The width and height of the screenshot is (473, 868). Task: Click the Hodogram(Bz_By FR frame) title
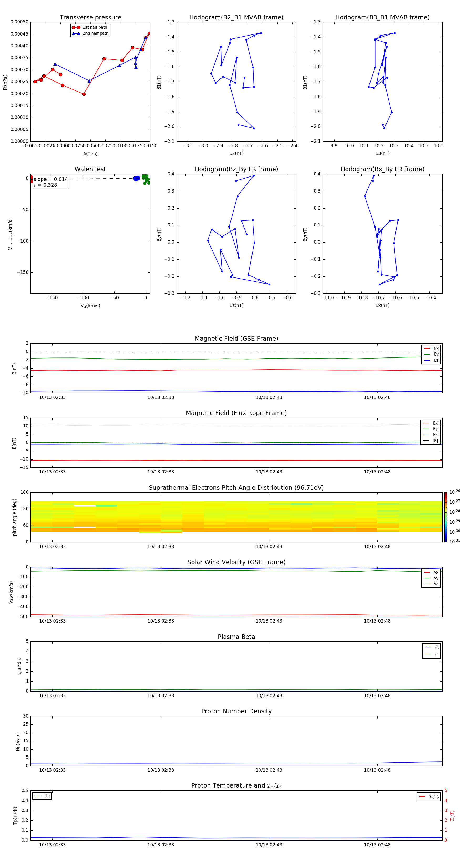click(x=236, y=169)
